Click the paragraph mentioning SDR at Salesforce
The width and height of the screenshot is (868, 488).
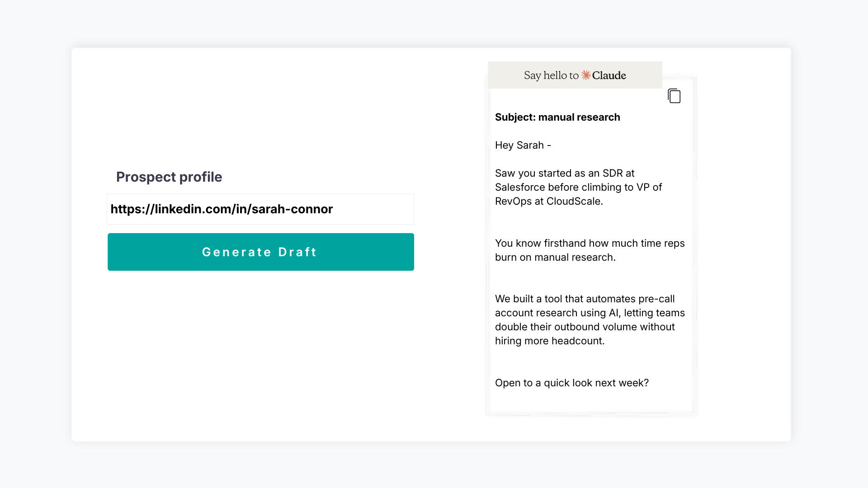(x=578, y=187)
